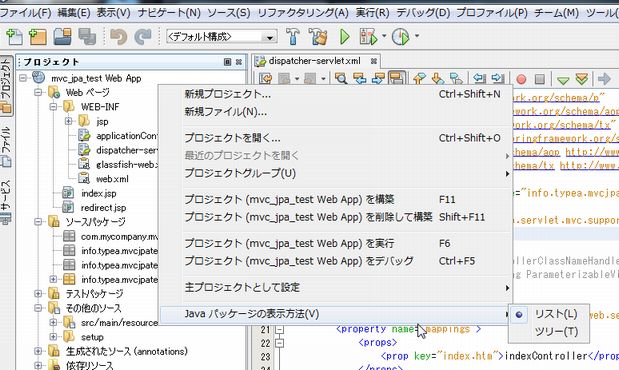The image size is (619, 370).
Task: Choose the を実行 F6 menu entry
Action: coord(336,243)
